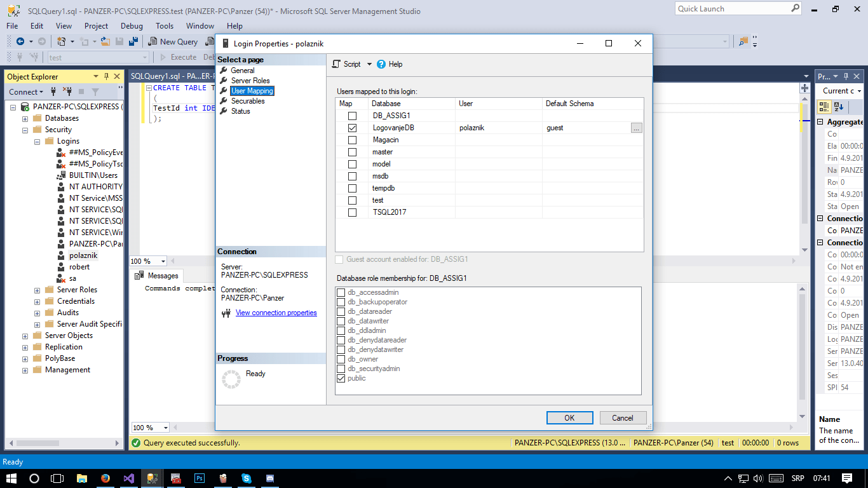Open the Tools menu
This screenshot has width=868, height=488.
pyautogui.click(x=165, y=26)
